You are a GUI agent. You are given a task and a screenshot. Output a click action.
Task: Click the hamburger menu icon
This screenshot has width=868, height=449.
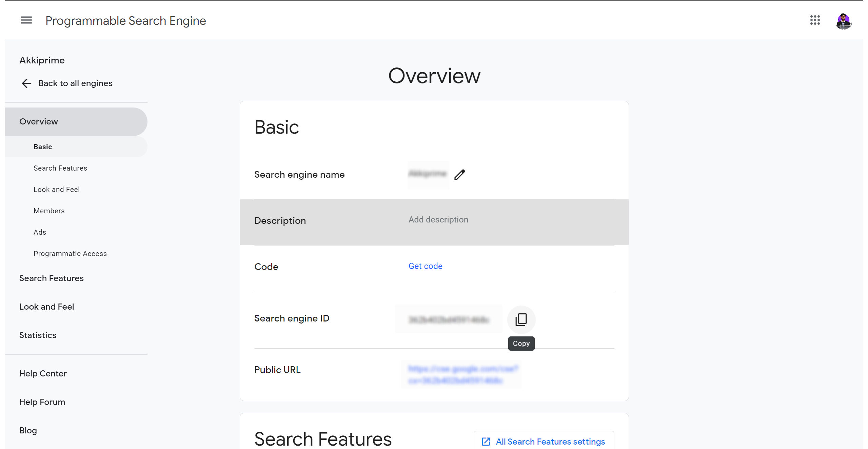point(26,19)
